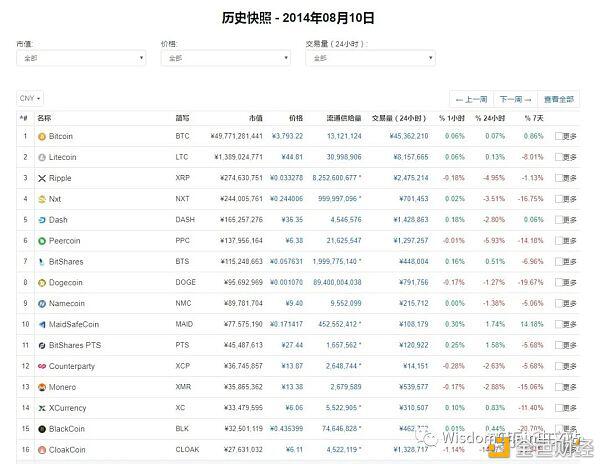Click the Peercoin logo icon
The width and height of the screenshot is (600, 464).
pyautogui.click(x=42, y=241)
